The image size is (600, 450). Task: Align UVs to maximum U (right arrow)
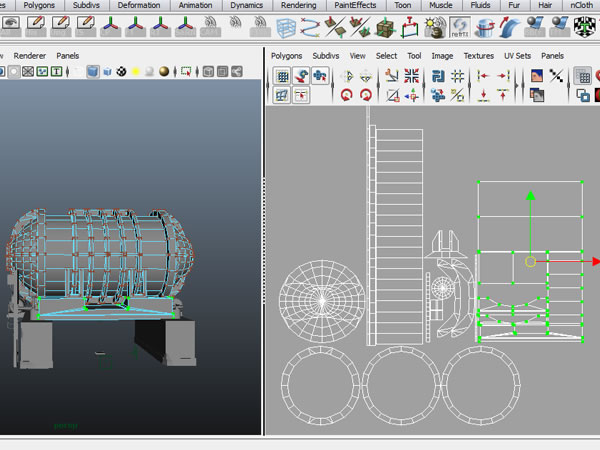click(x=503, y=76)
